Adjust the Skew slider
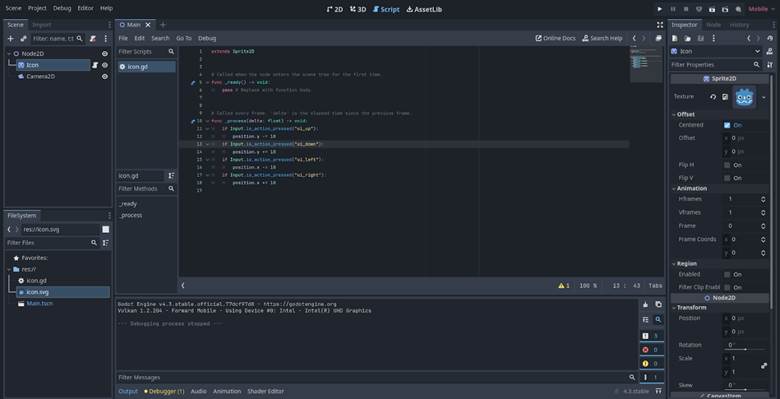 pos(745,389)
